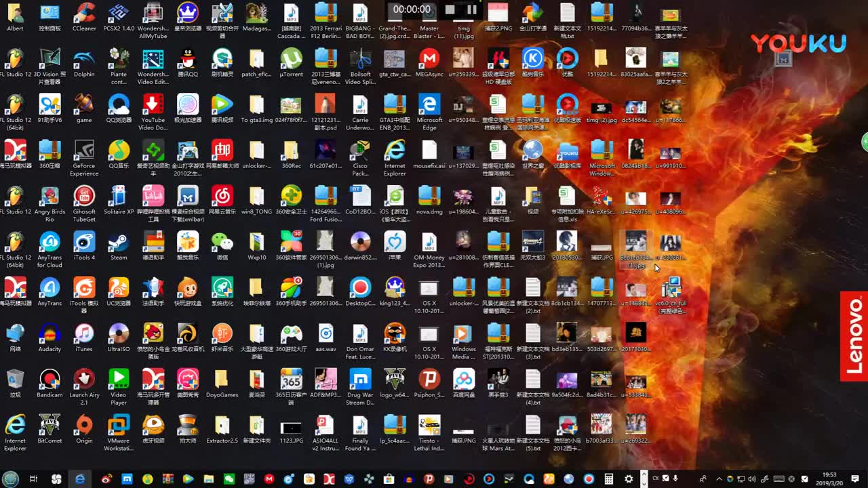This screenshot has width=868, height=488.
Task: Select the UltraISO icon
Action: pos(119,338)
